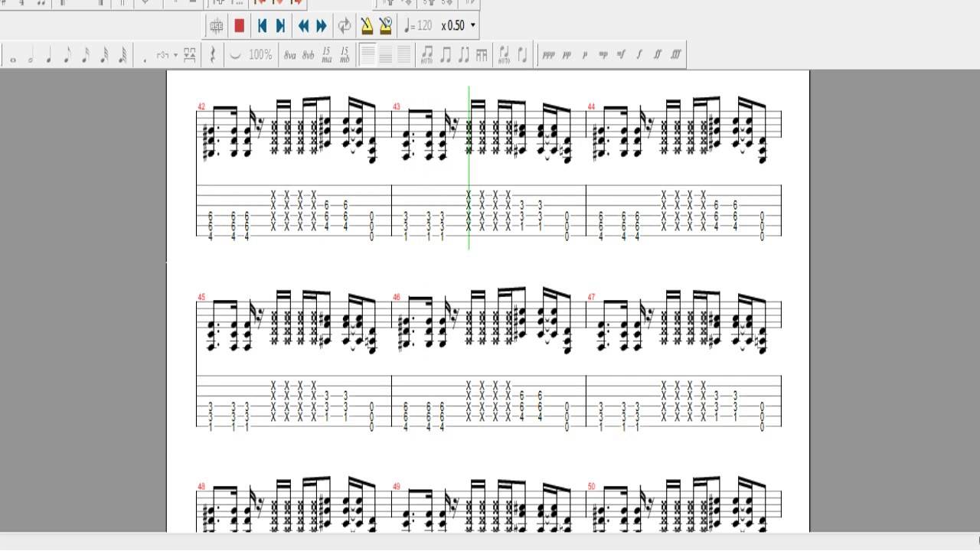Screen dimensions: 980x551
Task: Insert a rest
Action: pyautogui.click(x=212, y=55)
